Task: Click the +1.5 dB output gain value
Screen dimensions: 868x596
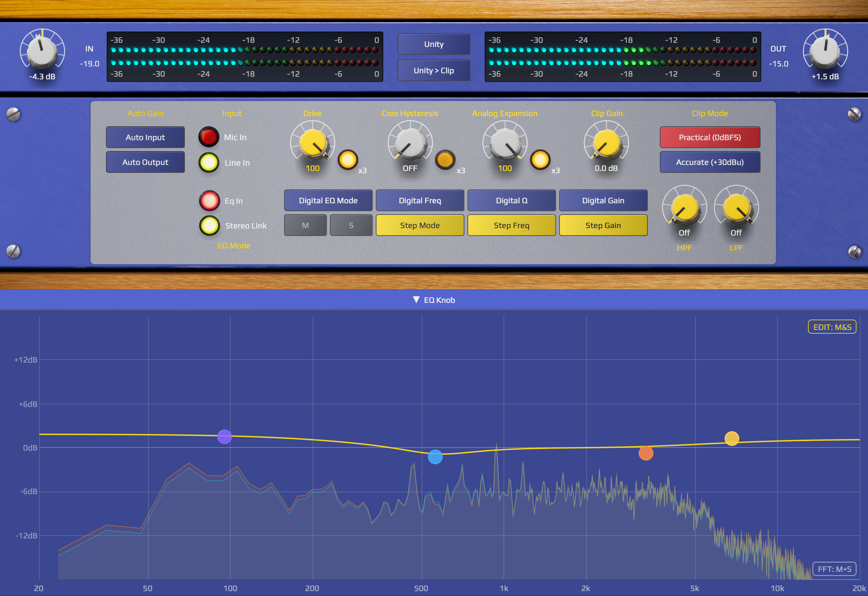Action: (x=825, y=77)
